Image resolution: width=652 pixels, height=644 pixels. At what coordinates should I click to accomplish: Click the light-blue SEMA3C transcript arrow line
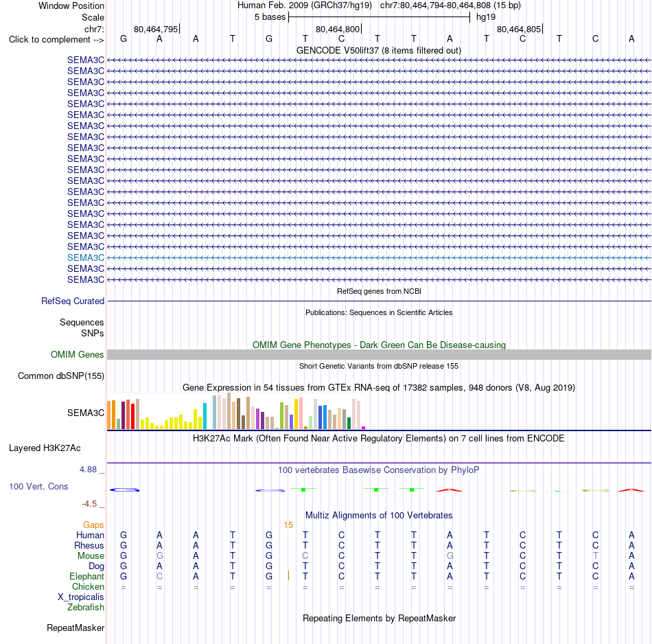tap(379, 258)
